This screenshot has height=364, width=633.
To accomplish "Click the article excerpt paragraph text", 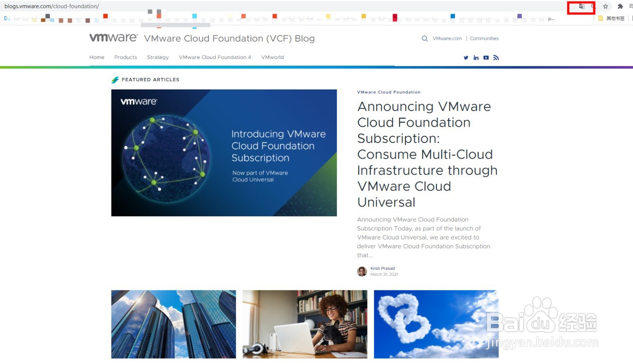I will tap(424, 237).
